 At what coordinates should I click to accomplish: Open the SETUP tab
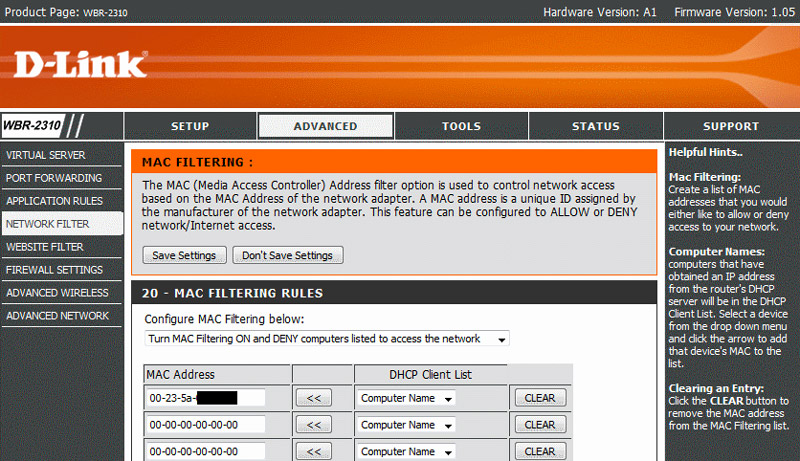point(190,126)
